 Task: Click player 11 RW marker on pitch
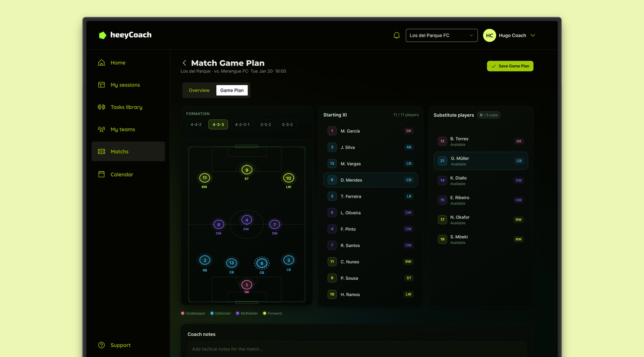click(205, 178)
